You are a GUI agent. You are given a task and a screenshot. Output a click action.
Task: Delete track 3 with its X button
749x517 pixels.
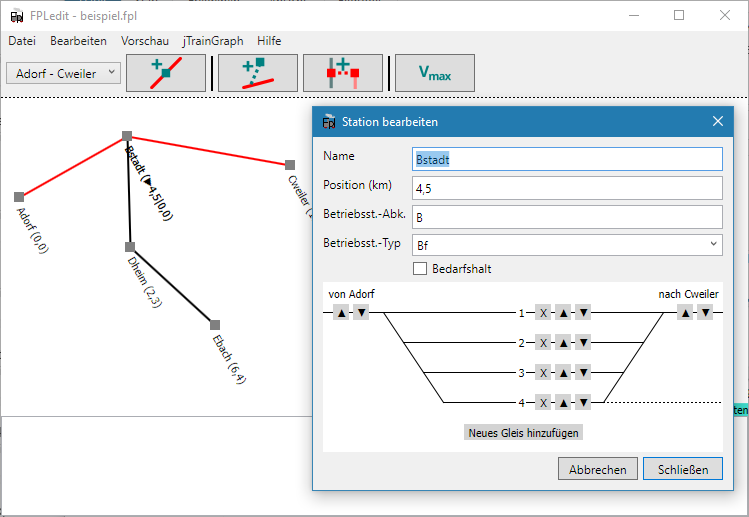coord(543,373)
